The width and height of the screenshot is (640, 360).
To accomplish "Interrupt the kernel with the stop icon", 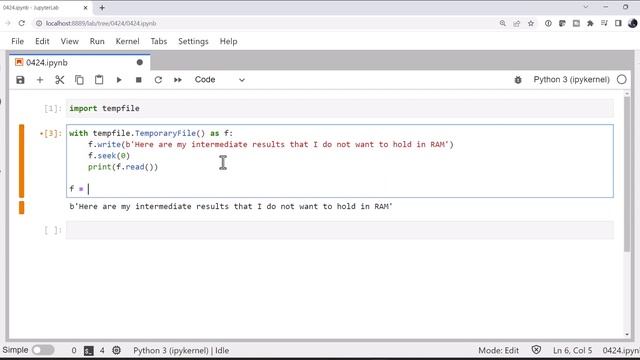I will point(138,80).
